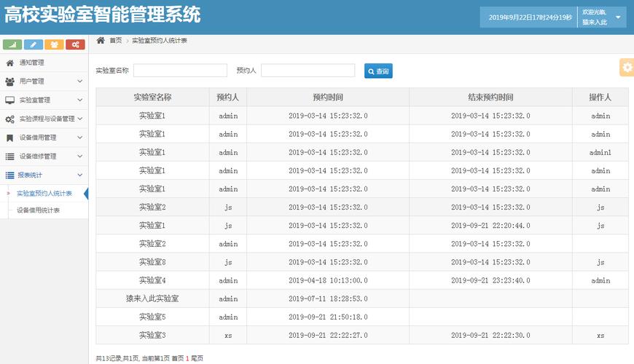The width and height of the screenshot is (634, 364).
Task: Click the list icon beside 设备维修管理
Action: point(9,157)
